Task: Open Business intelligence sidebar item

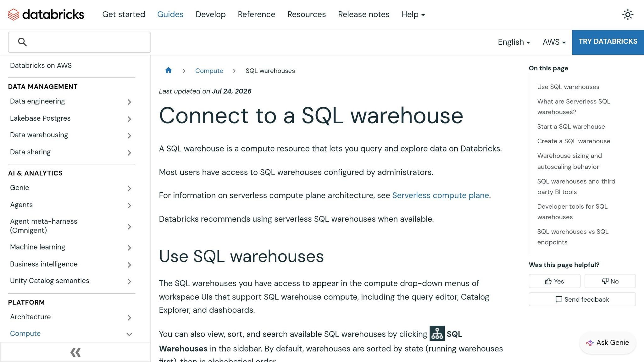Action: [44, 264]
